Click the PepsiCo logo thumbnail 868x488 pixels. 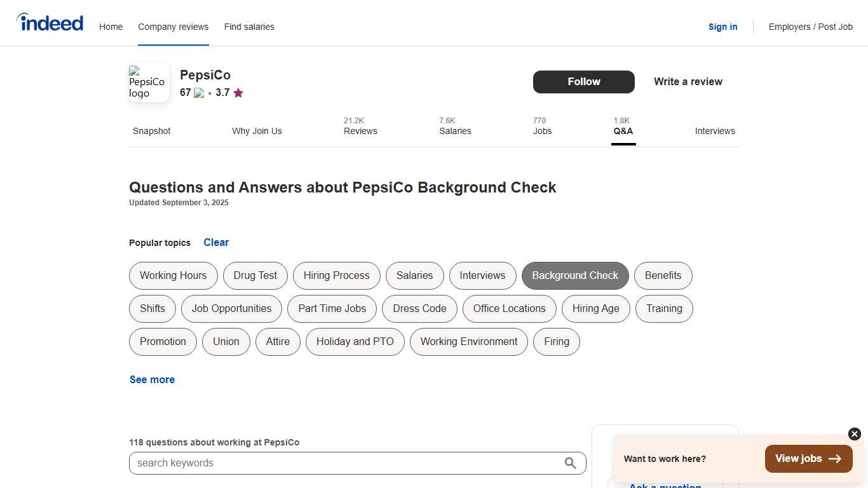(149, 82)
